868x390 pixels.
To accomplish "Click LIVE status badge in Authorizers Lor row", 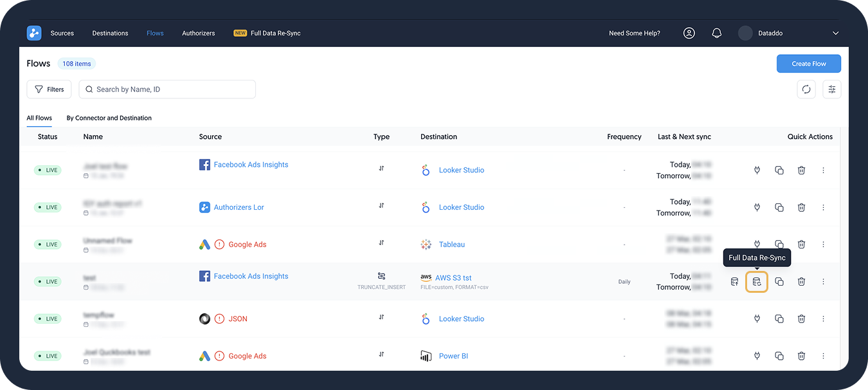I will (x=48, y=207).
